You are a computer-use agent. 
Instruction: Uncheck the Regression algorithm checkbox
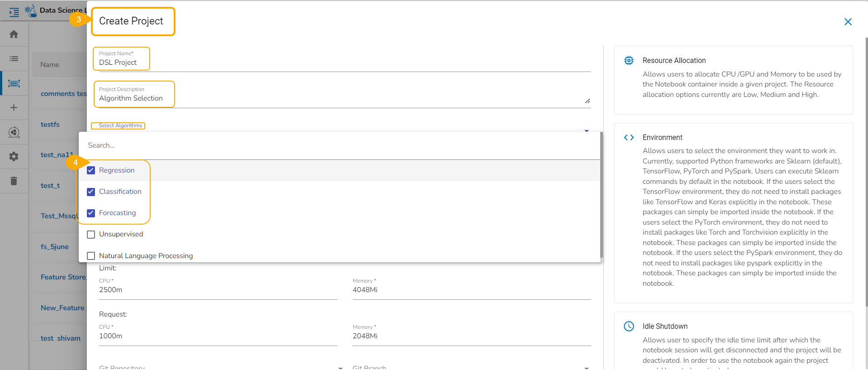pos(91,170)
